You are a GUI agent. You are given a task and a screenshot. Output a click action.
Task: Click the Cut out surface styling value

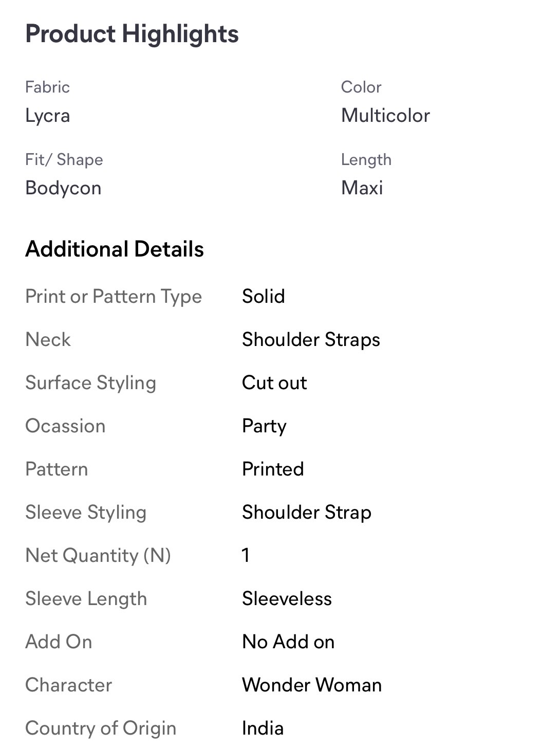(274, 383)
